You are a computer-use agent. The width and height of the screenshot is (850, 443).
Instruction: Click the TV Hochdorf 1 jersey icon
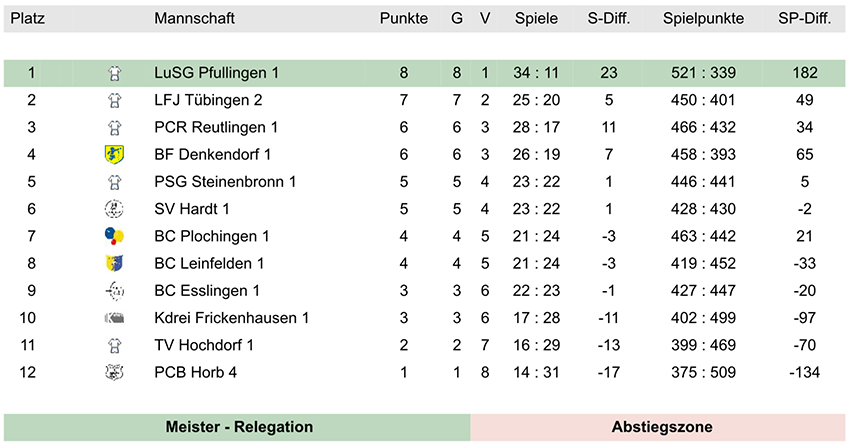[114, 345]
